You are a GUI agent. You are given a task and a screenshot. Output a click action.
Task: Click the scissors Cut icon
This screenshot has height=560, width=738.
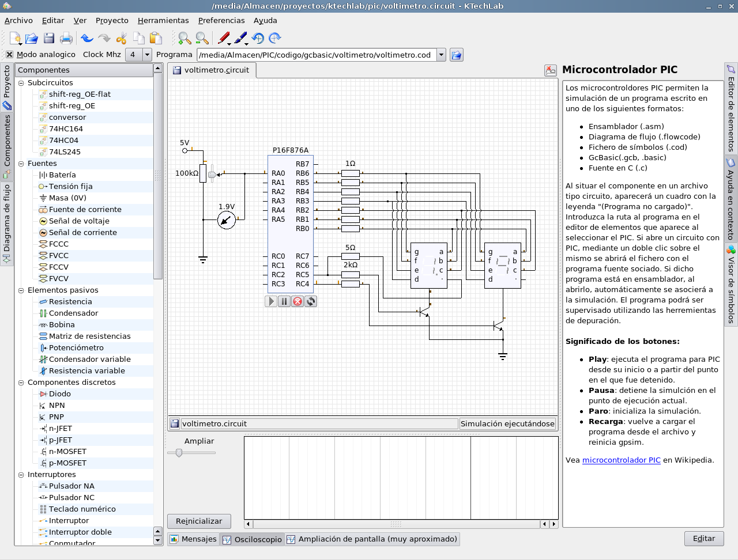(x=121, y=39)
